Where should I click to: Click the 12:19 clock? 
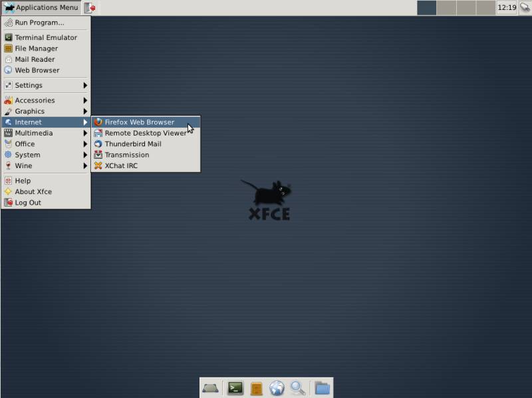coord(507,7)
